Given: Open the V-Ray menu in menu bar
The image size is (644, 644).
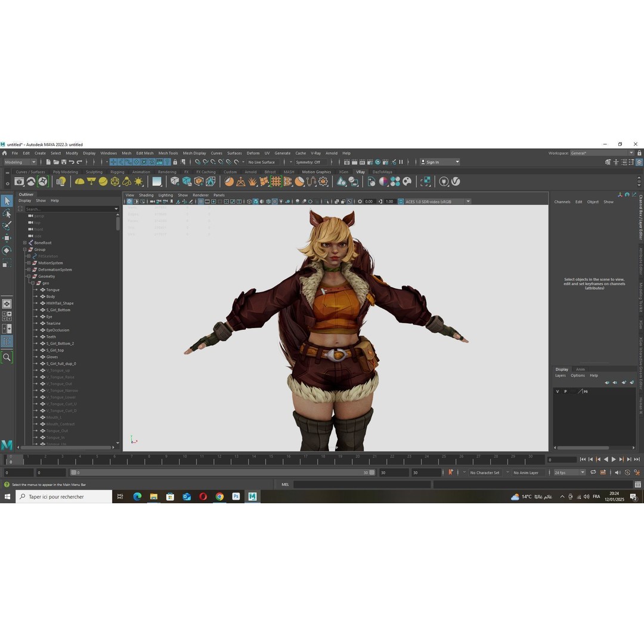Looking at the screenshot, I should click(x=315, y=153).
